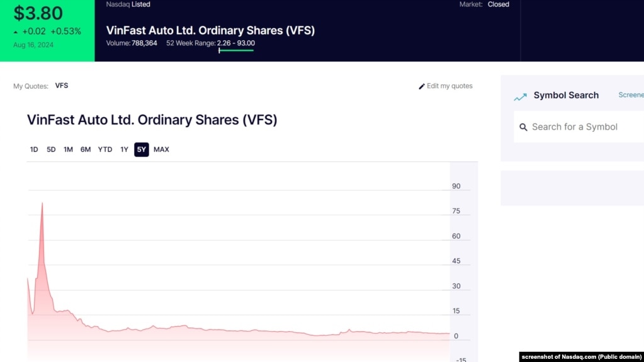The width and height of the screenshot is (644, 362).
Task: Click the trending arrow icon beside Symbol Search
Action: 521,97
